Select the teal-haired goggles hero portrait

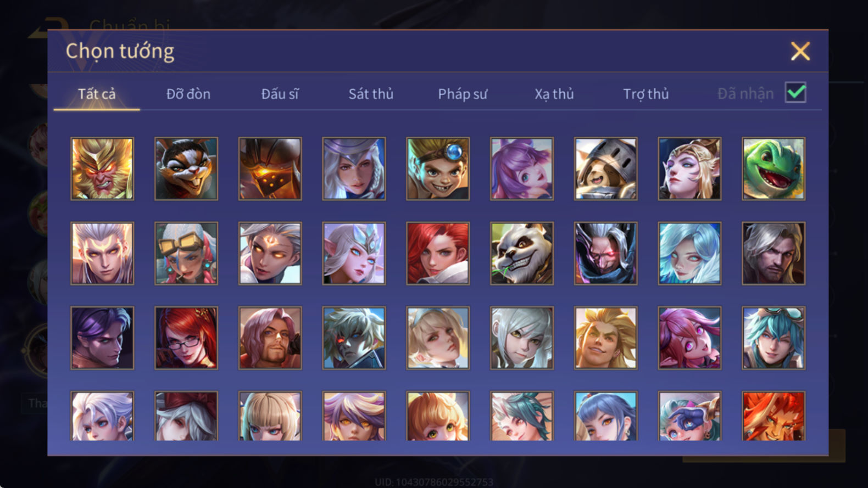(774, 338)
